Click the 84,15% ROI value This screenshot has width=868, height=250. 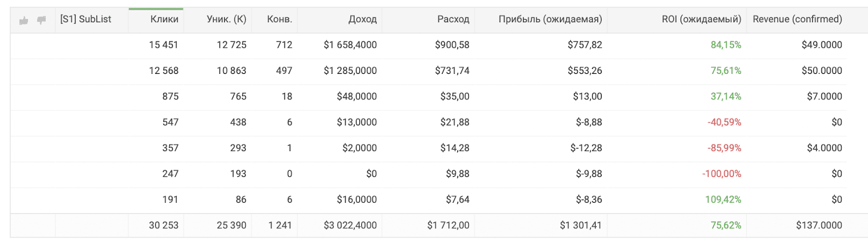click(x=726, y=45)
